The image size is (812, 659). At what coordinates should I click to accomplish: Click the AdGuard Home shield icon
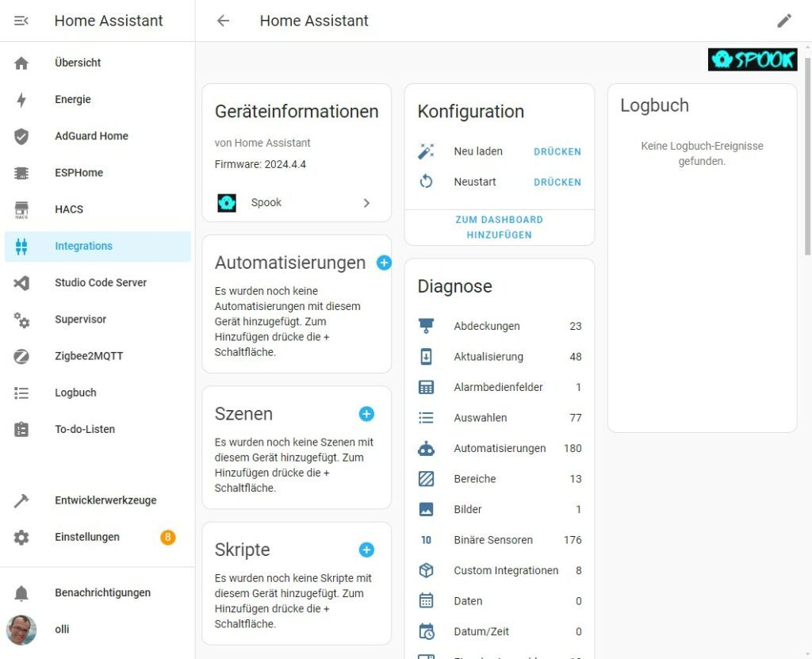(x=21, y=136)
